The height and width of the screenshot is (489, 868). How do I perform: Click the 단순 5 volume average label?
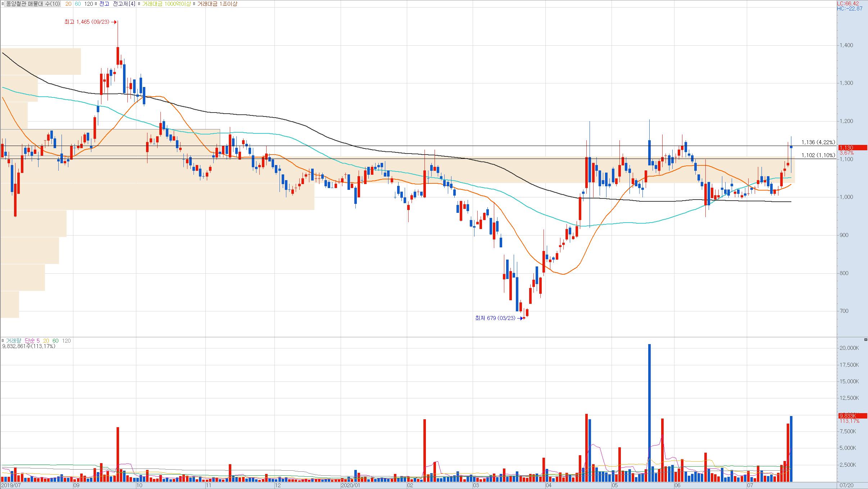(x=32, y=341)
